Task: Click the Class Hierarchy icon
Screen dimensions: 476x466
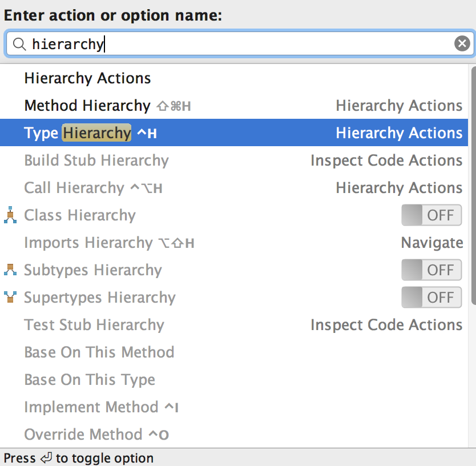Action: pos(10,215)
